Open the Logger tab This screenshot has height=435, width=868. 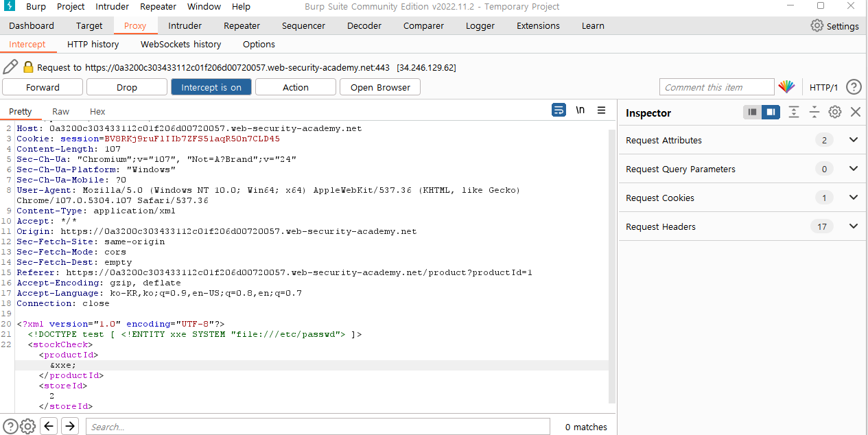(480, 25)
